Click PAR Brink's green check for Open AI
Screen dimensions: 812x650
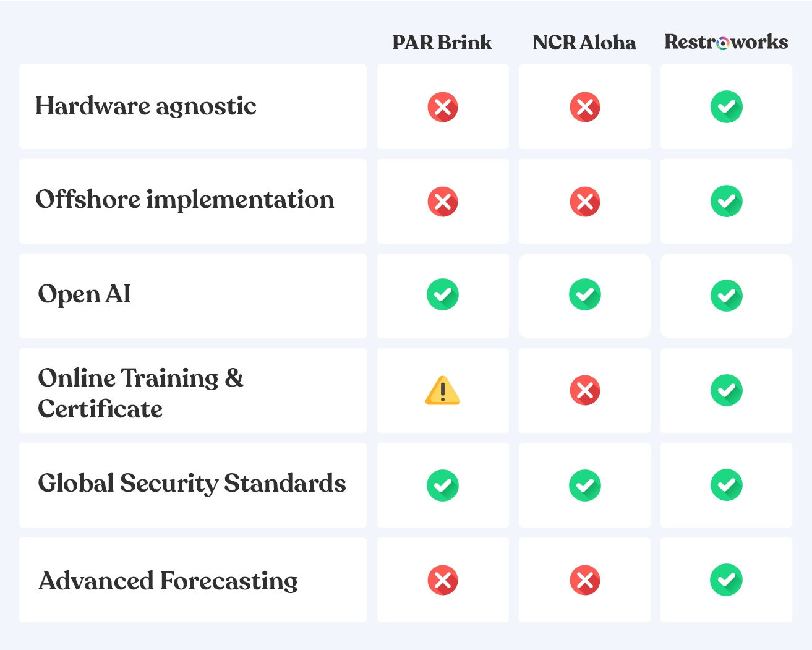click(443, 294)
